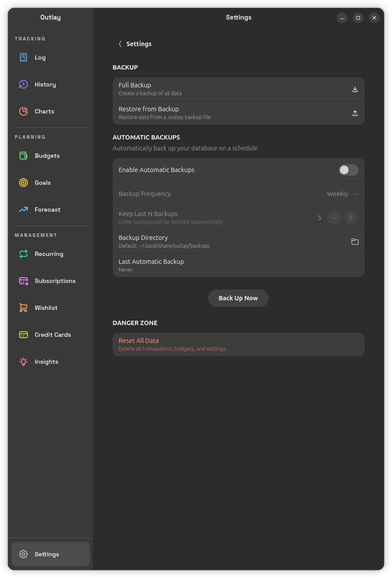Click the Charts pie icon
392x578 pixels.
23,111
